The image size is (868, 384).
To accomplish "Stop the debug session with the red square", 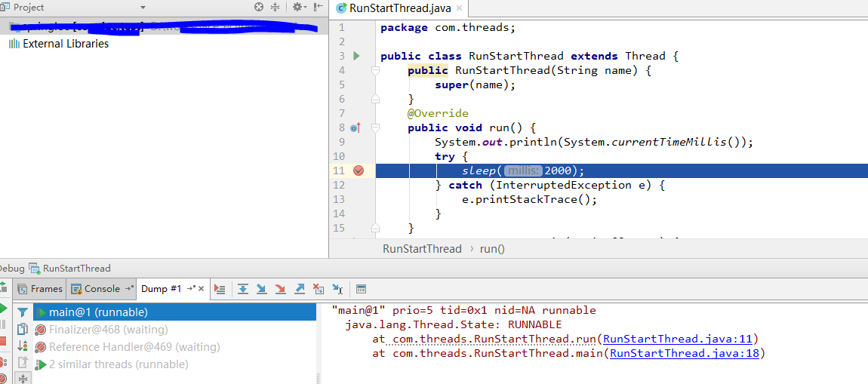I will click(x=3, y=342).
